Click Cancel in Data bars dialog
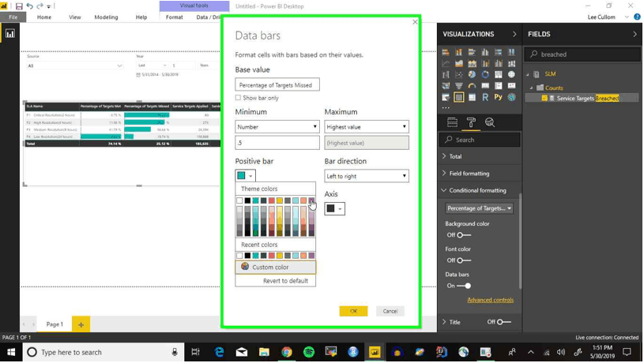This screenshot has height=363, width=644. click(390, 311)
